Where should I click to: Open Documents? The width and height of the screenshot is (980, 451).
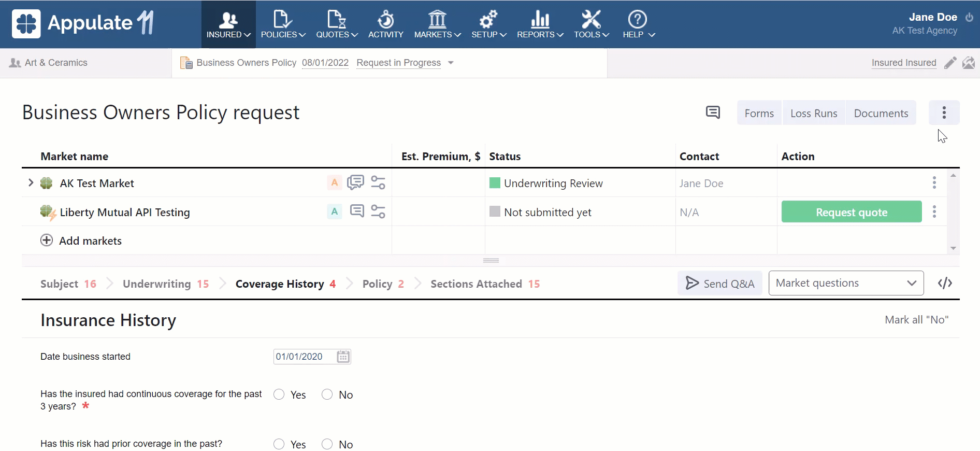click(x=881, y=113)
